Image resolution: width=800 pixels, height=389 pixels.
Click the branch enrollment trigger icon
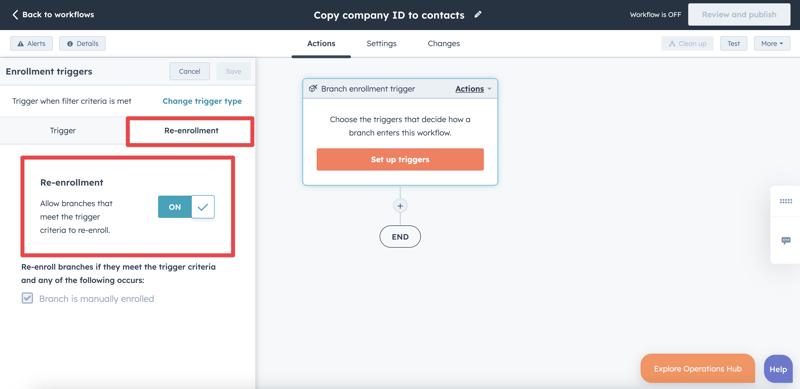[313, 89]
